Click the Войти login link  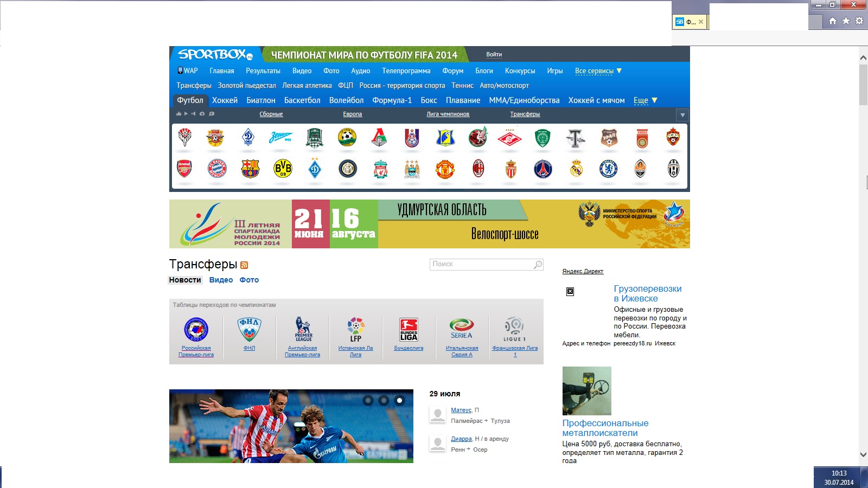494,55
